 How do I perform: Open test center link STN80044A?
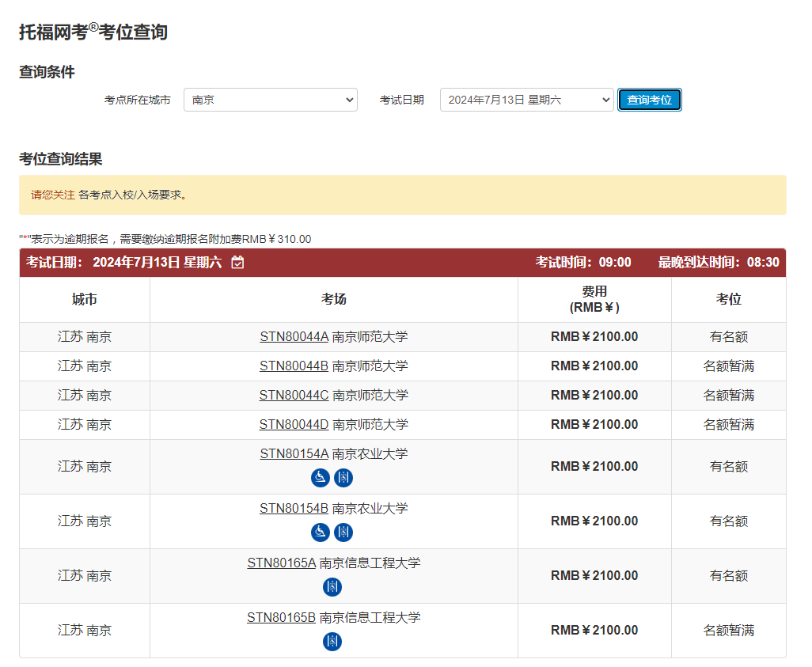coord(294,336)
